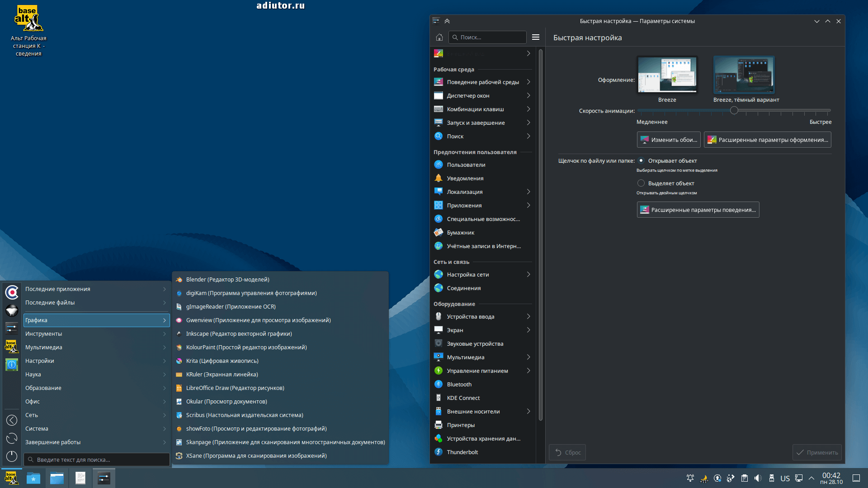
Task: Click the settings search field 'Поиск...'
Action: pos(487,38)
